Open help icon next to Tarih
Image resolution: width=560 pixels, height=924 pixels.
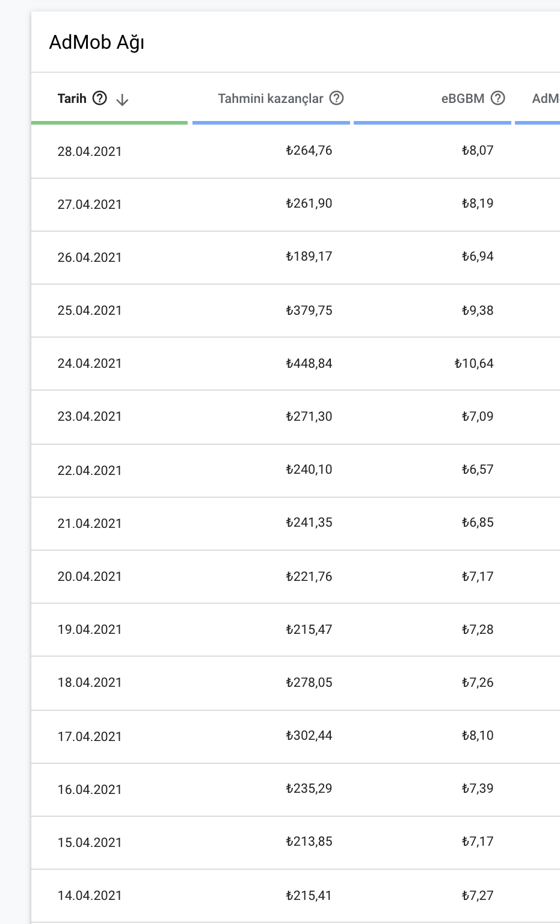coord(100,98)
